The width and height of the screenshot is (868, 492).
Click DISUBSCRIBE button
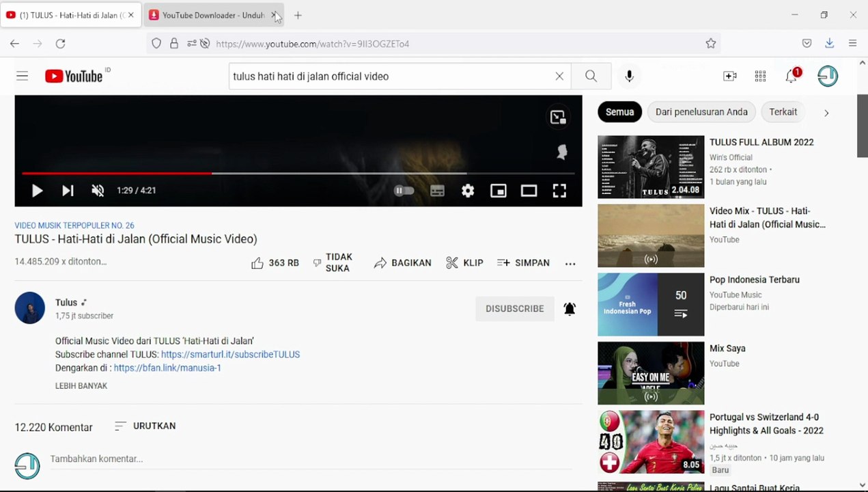tap(515, 309)
